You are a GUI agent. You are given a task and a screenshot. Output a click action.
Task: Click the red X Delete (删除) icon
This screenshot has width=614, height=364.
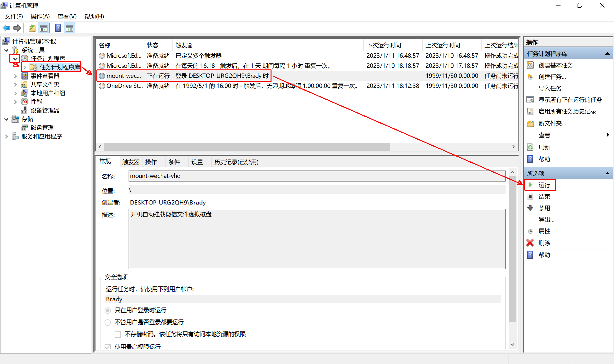[530, 243]
